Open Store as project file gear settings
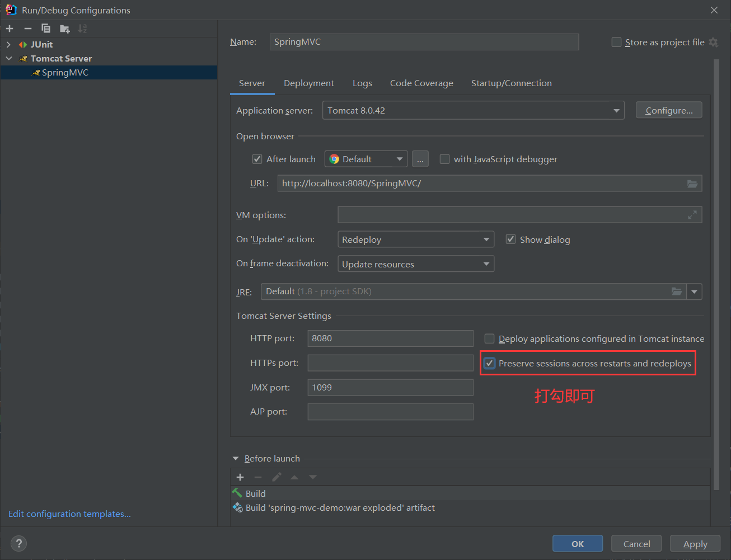 click(x=713, y=42)
